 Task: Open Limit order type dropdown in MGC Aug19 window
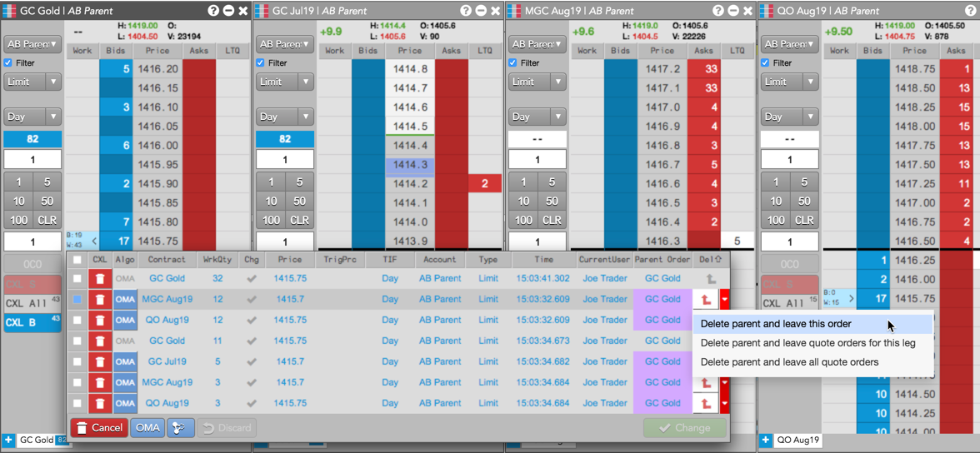tap(537, 82)
